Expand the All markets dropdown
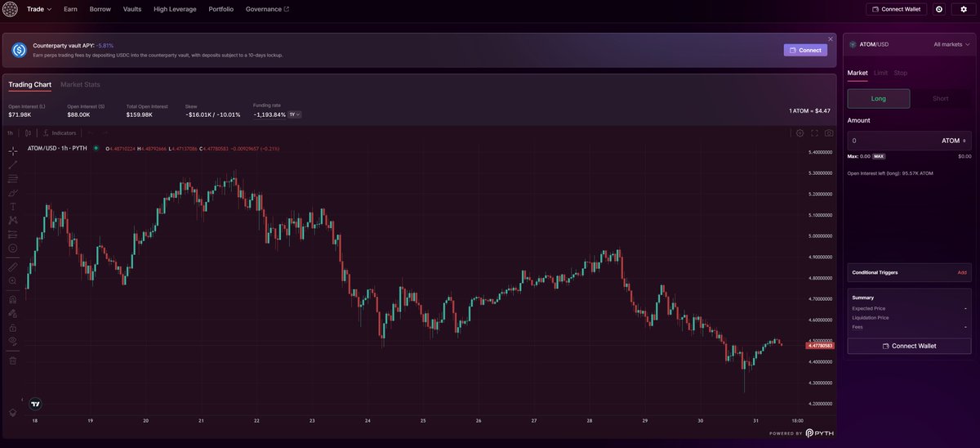The image size is (980, 448). pyautogui.click(x=952, y=44)
